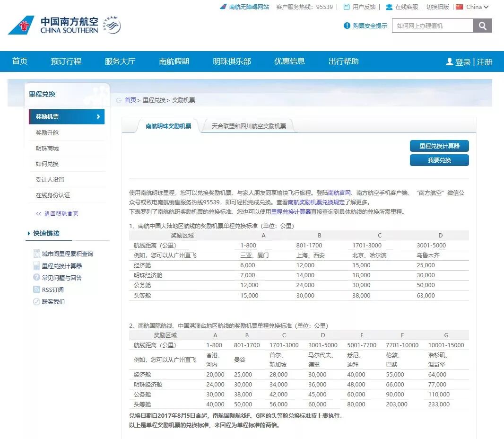Screen dimensions: 504x439
Task: Click the RSS订阅 feed icon
Action: click(37, 290)
